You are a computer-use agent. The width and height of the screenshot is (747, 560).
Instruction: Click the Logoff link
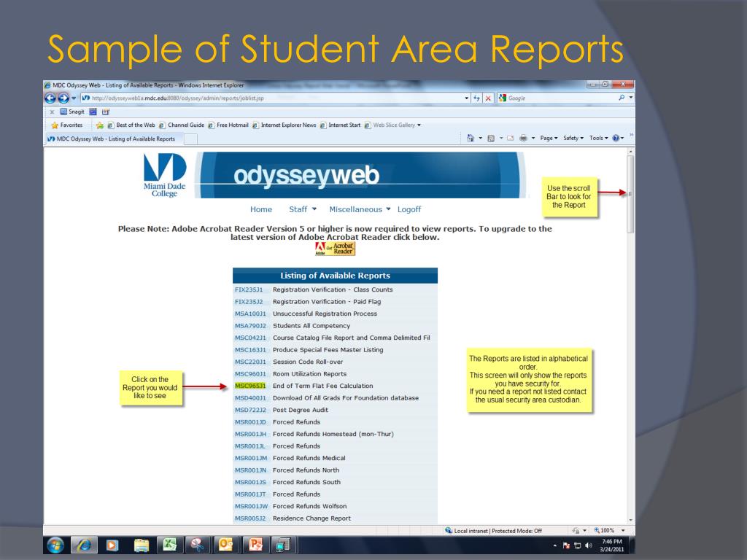[x=409, y=209]
